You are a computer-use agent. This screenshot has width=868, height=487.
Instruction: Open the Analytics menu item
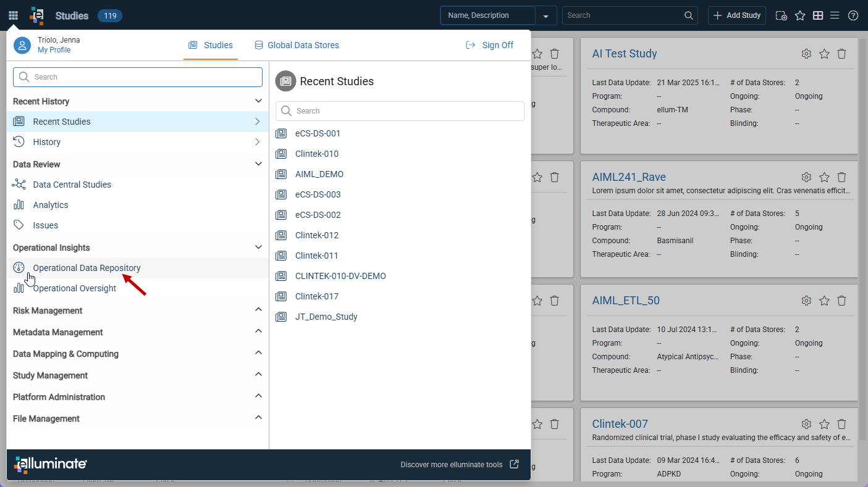click(138, 205)
